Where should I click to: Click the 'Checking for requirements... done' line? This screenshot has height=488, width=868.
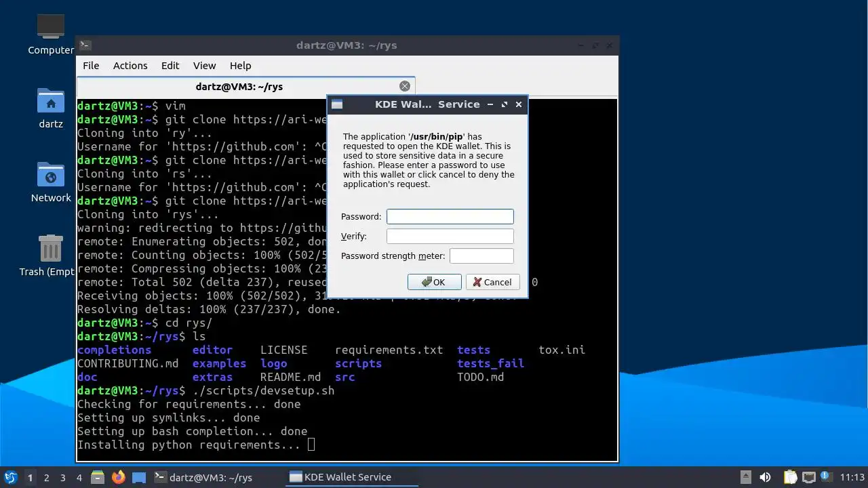point(189,404)
